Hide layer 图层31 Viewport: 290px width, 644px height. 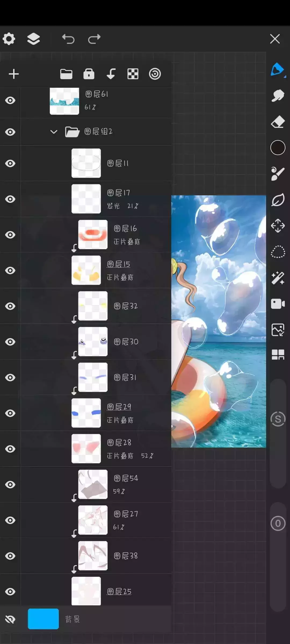(10, 378)
